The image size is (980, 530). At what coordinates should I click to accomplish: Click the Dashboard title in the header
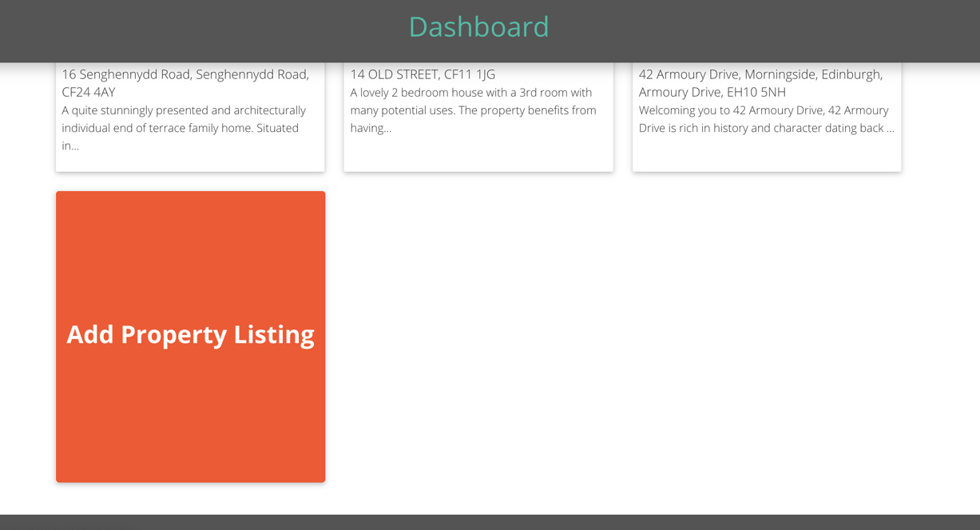(478, 26)
